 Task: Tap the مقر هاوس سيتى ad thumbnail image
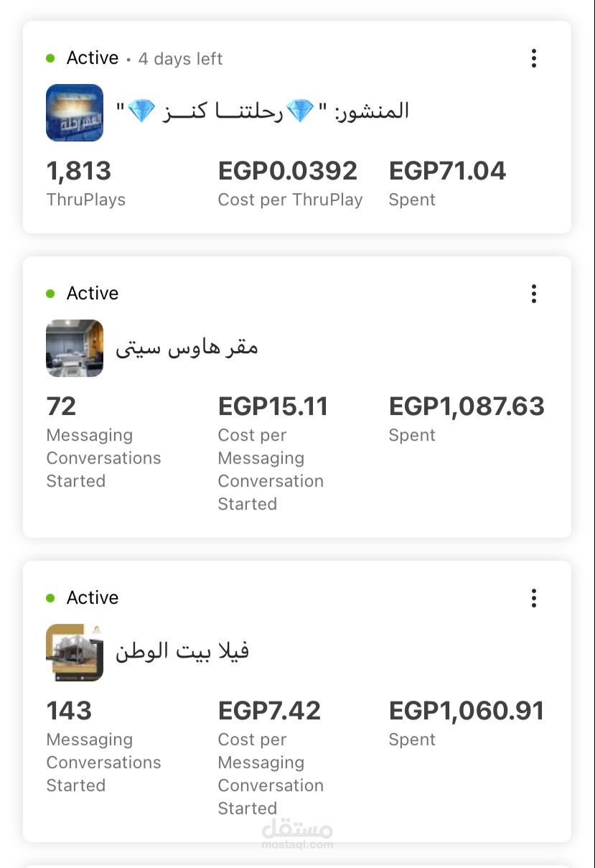pyautogui.click(x=75, y=348)
